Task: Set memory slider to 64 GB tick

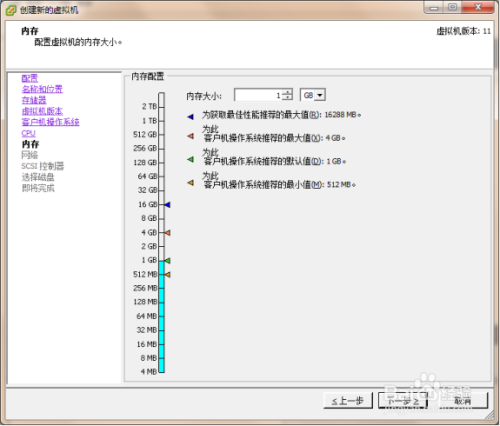Action: (x=162, y=176)
